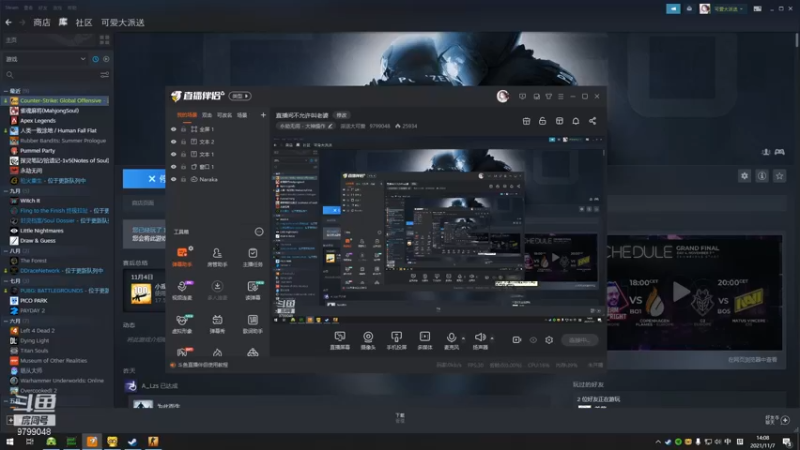Open the user avatar in the streaming app
Screen dimensions: 800x450
click(x=503, y=96)
